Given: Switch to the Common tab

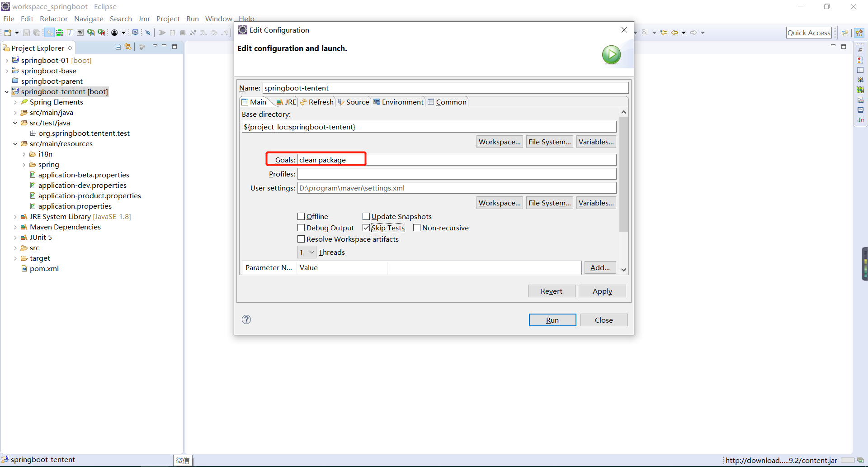Looking at the screenshot, I should pyautogui.click(x=447, y=102).
